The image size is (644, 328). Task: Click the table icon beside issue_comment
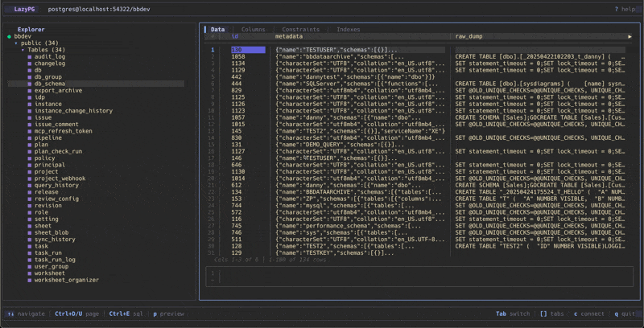click(x=30, y=125)
